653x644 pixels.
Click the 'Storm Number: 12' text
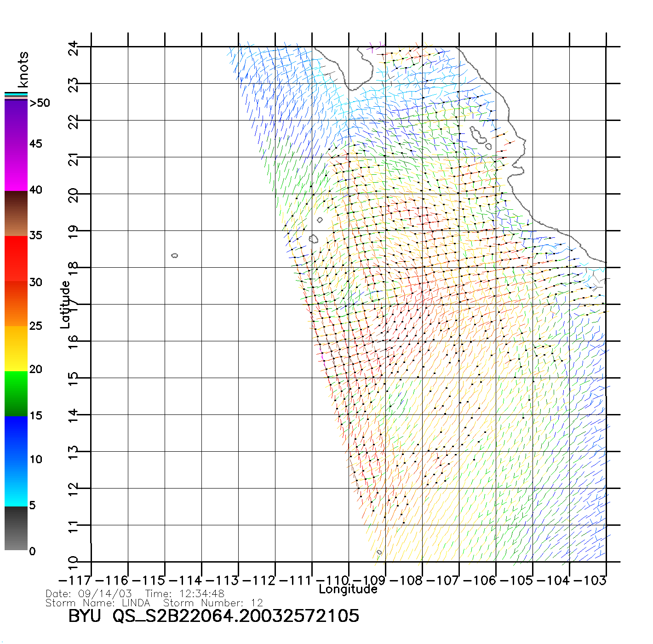pos(213,603)
